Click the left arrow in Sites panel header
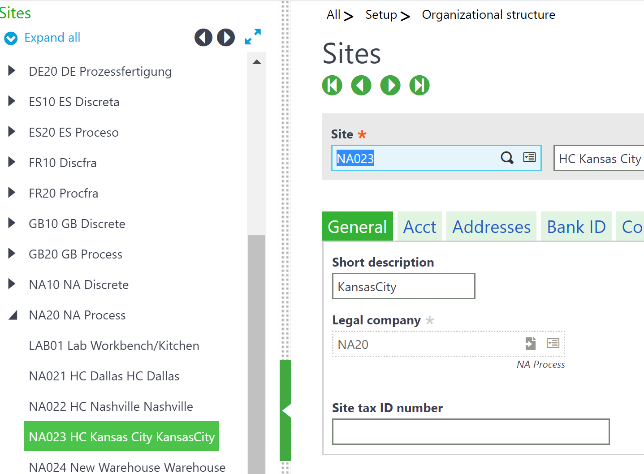The image size is (644, 474). (203, 37)
